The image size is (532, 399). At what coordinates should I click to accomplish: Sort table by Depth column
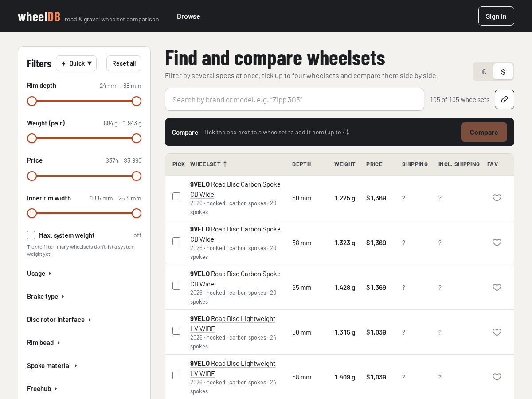(x=301, y=164)
